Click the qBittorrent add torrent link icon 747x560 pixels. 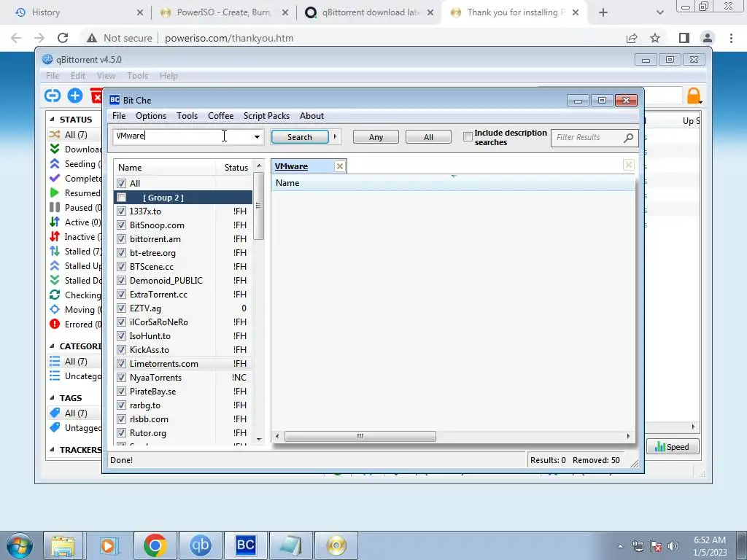[x=53, y=96]
